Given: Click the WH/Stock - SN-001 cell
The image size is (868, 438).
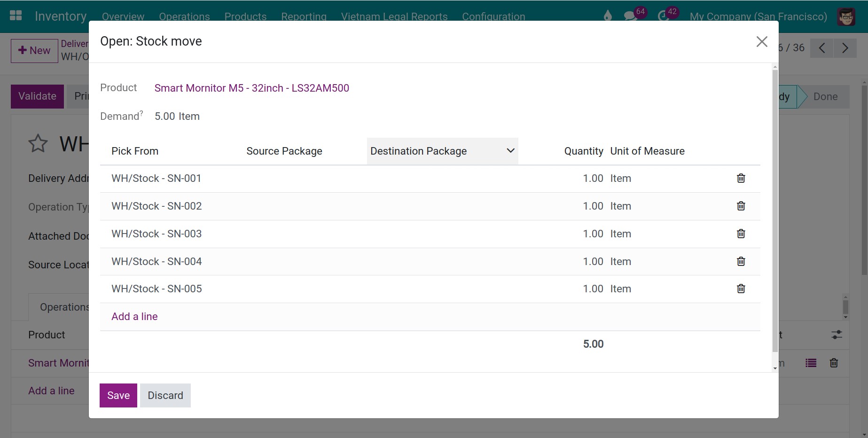Looking at the screenshot, I should (x=156, y=178).
